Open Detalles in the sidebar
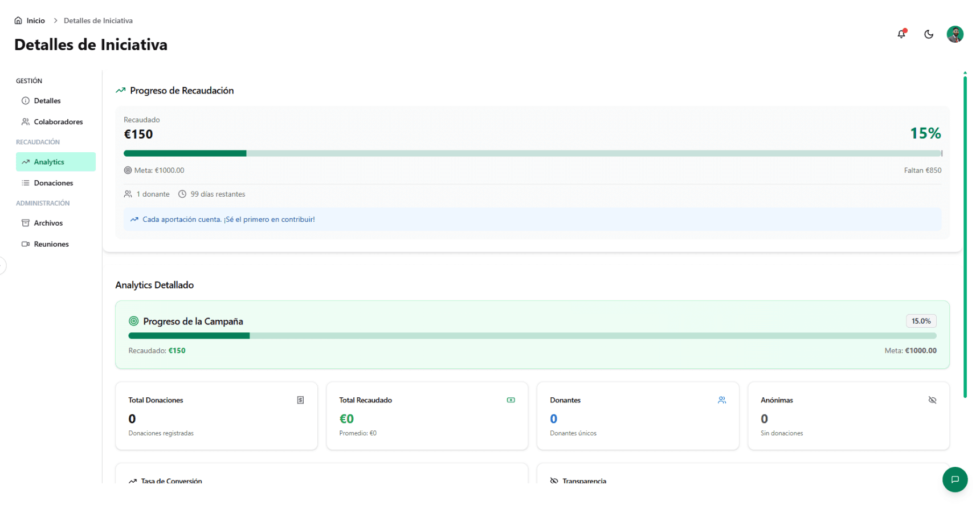The height and width of the screenshot is (513, 980). coord(47,101)
